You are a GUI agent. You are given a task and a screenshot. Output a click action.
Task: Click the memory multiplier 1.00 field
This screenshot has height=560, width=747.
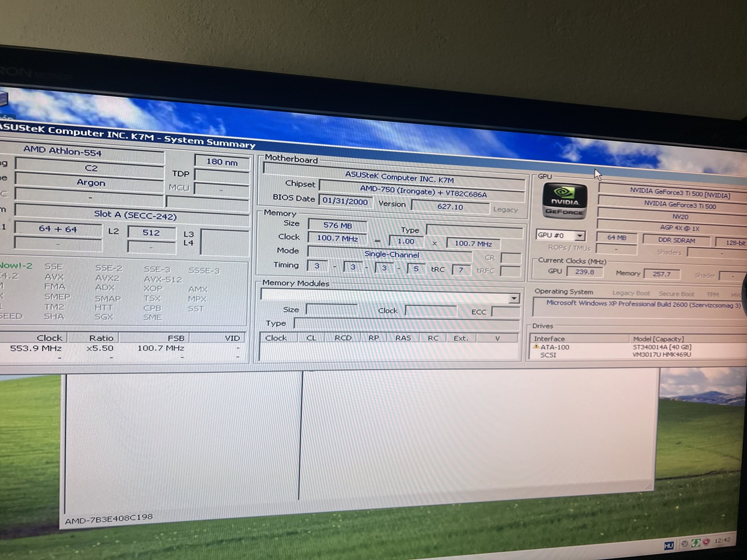406,241
